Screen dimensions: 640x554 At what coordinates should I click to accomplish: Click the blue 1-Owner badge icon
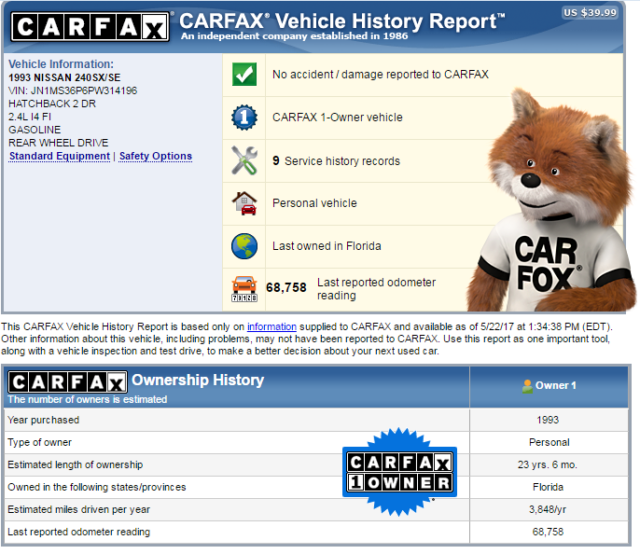pyautogui.click(x=244, y=118)
